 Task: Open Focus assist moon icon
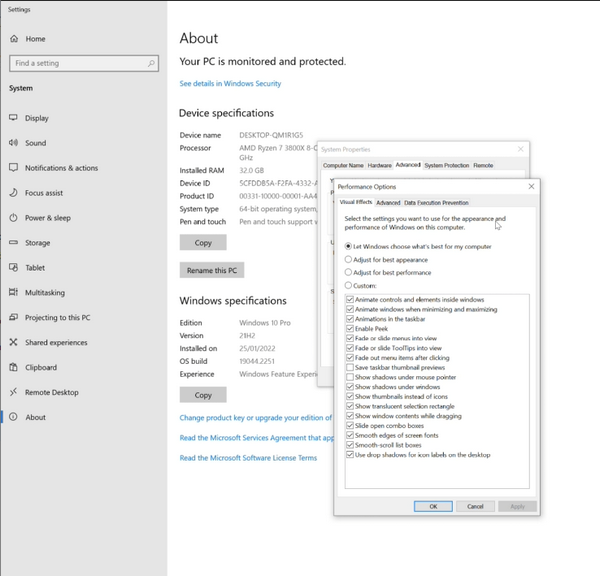(x=14, y=193)
